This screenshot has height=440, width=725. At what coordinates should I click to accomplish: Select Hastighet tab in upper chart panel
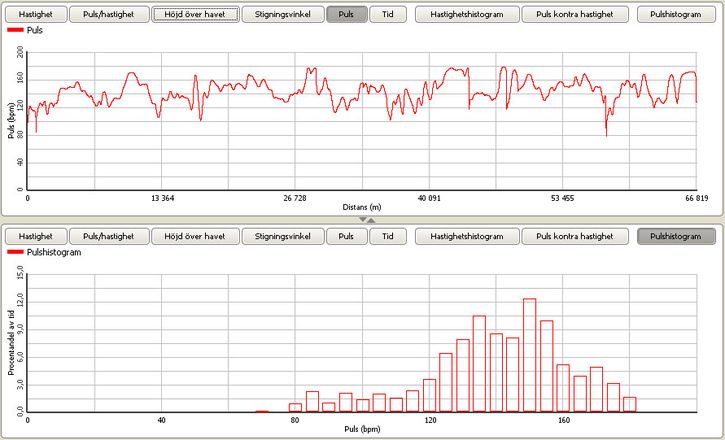pos(36,14)
